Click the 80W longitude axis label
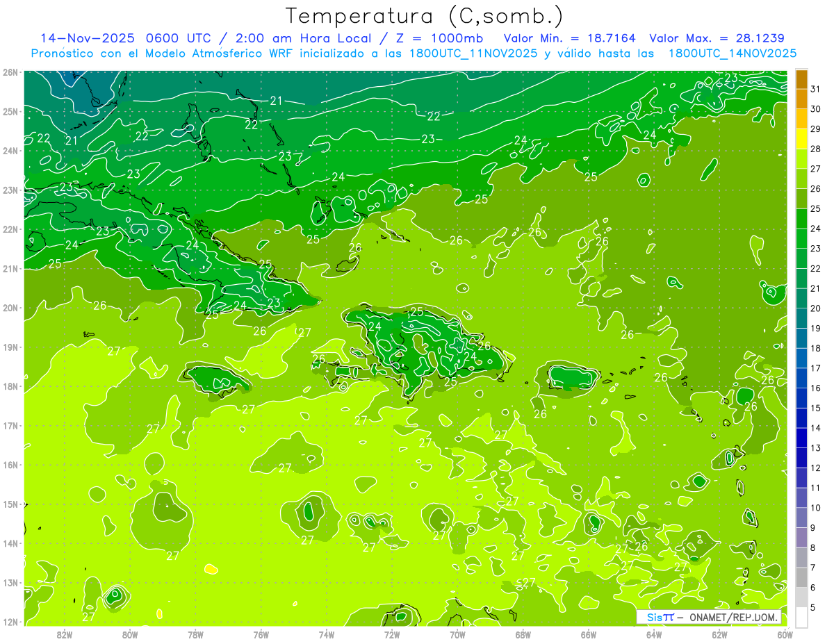 pyautogui.click(x=129, y=634)
